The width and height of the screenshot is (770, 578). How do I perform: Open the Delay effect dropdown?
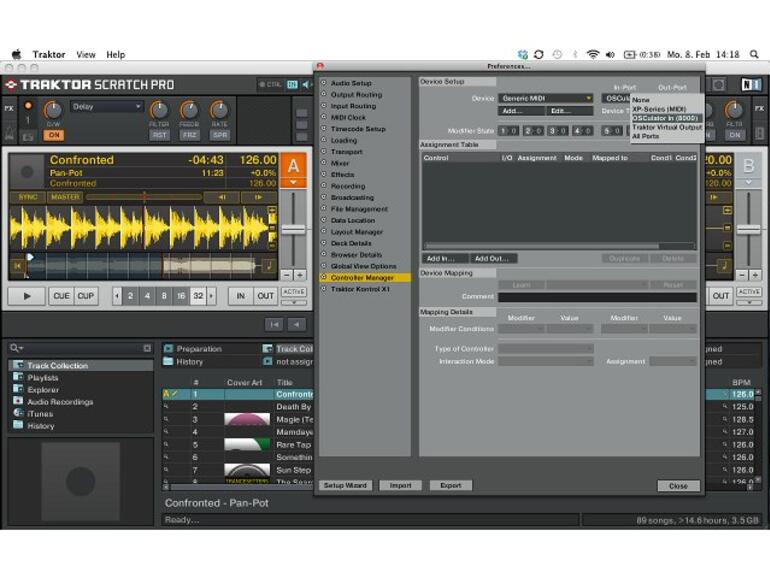click(106, 107)
